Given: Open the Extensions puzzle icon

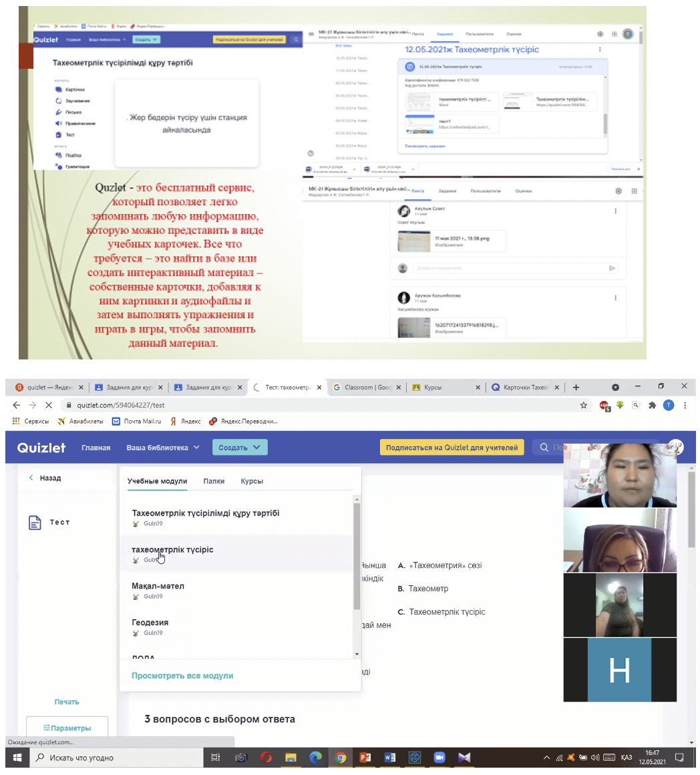Looking at the screenshot, I should coord(652,406).
